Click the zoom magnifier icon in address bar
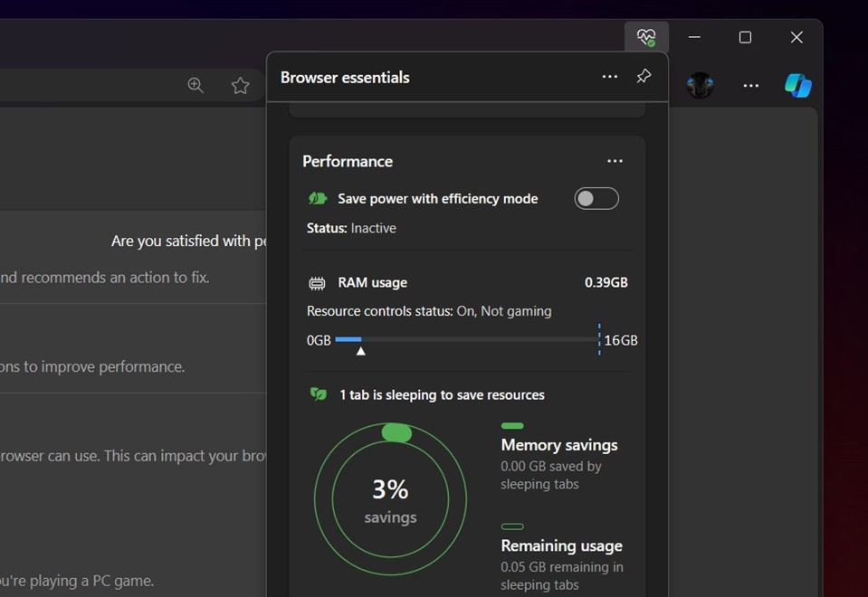The width and height of the screenshot is (868, 597). (196, 85)
